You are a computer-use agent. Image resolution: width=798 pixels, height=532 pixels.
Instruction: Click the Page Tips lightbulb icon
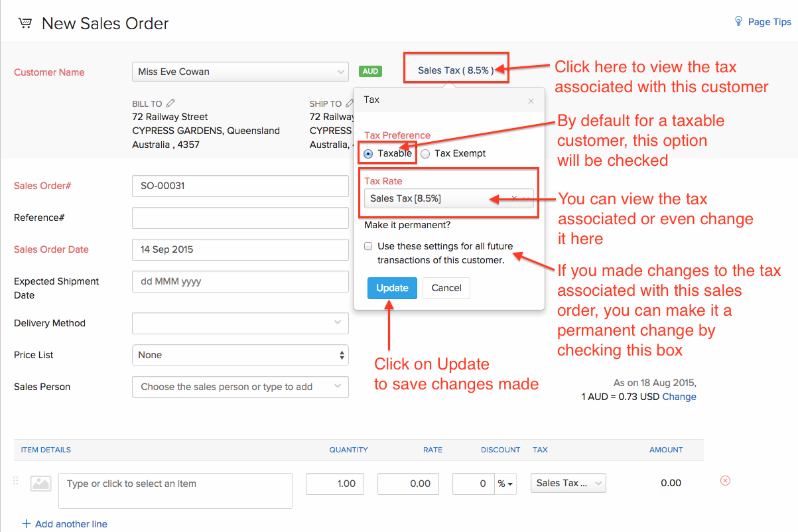pos(738,21)
